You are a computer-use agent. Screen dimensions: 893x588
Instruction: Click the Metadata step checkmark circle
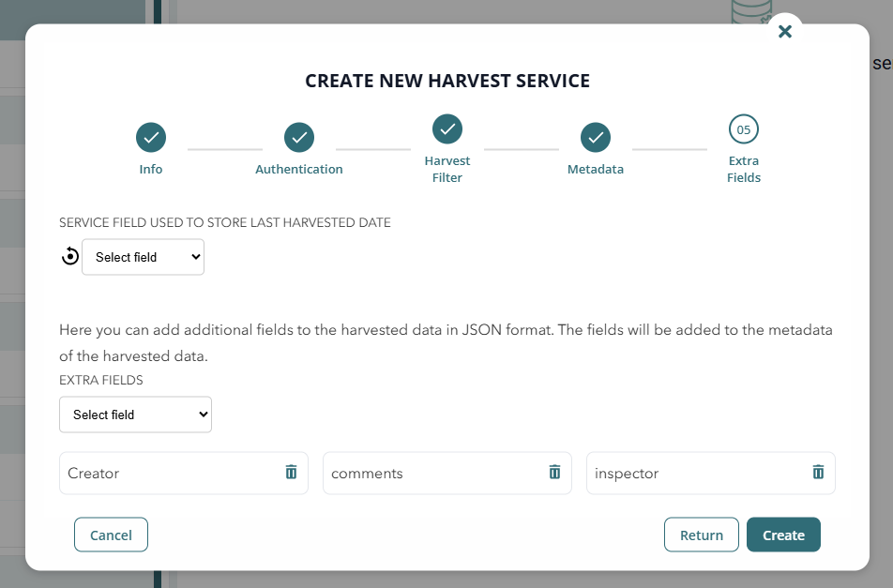click(596, 138)
